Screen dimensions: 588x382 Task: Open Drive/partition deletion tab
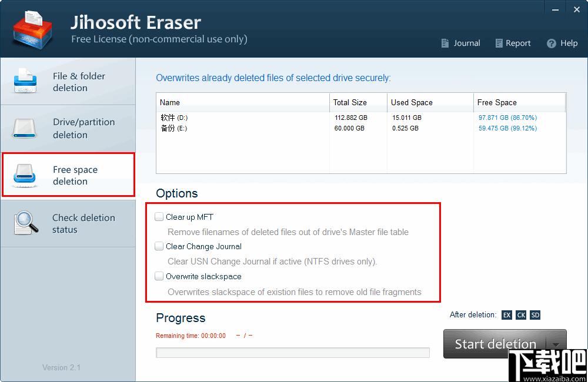click(x=68, y=129)
